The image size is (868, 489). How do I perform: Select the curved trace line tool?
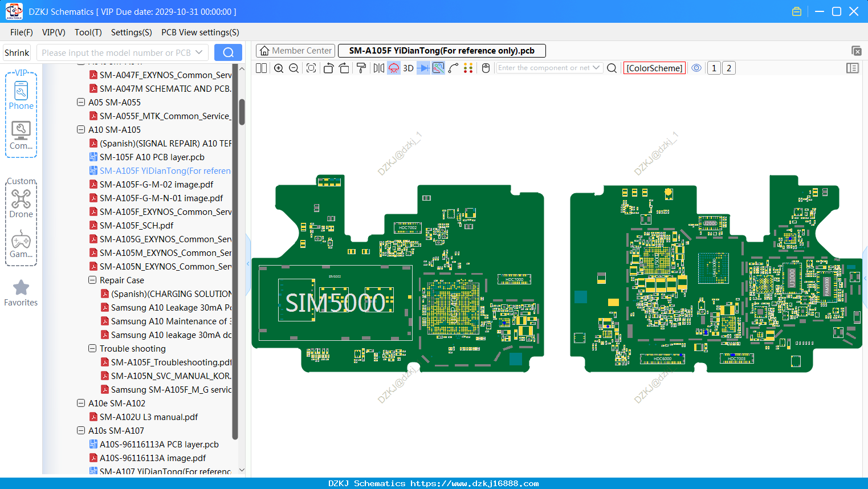[x=454, y=68]
